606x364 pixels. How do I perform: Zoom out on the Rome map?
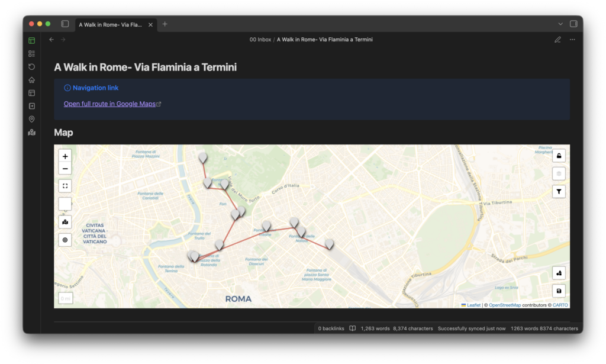[x=65, y=169]
